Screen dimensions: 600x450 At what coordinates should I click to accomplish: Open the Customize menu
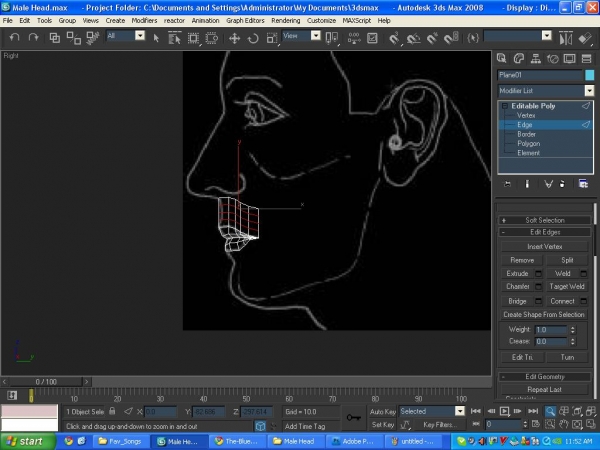(321, 21)
